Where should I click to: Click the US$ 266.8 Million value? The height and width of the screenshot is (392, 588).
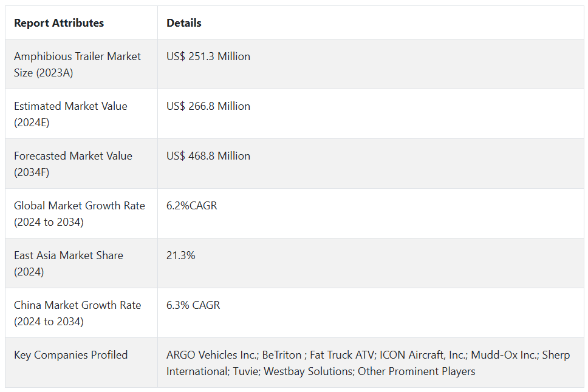[208, 106]
